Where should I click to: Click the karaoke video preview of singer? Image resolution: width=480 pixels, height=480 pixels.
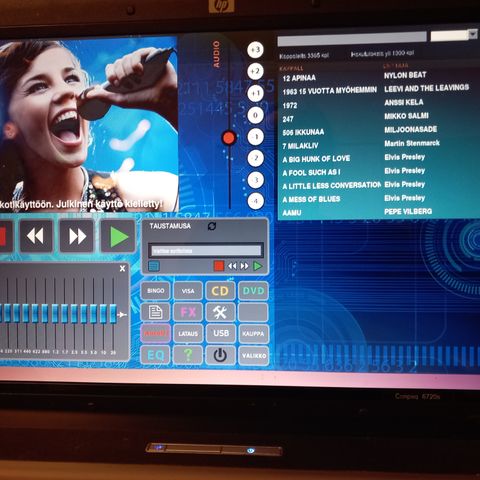click(88, 125)
